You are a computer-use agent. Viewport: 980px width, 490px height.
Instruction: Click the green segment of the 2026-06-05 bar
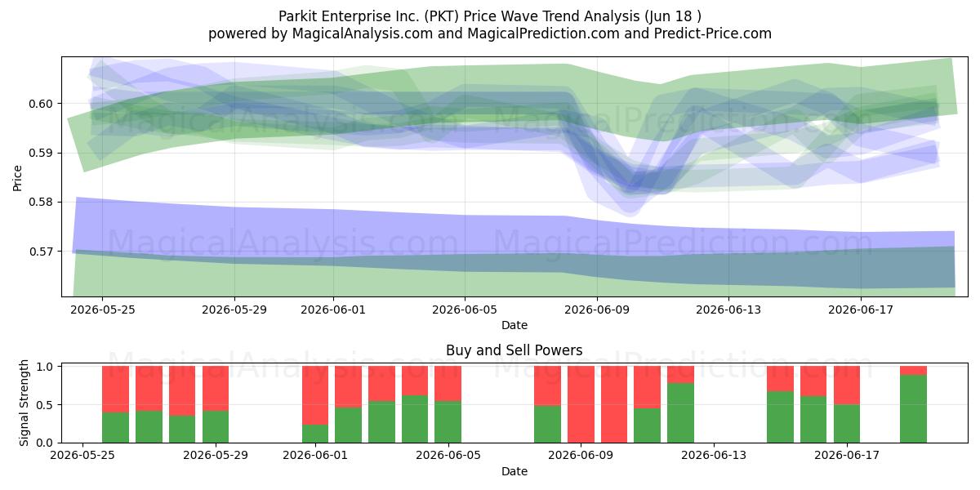[x=448, y=421]
